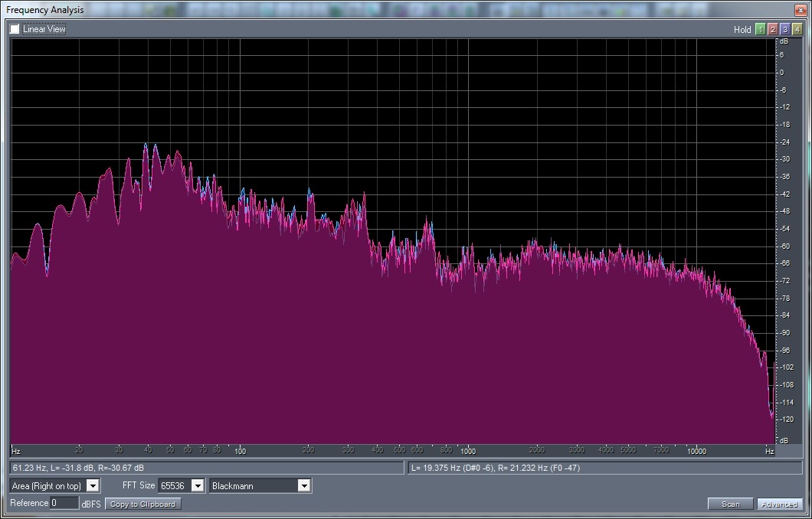The width and height of the screenshot is (812, 519).
Task: Open the Blackmann window type dropdown
Action: click(x=260, y=486)
